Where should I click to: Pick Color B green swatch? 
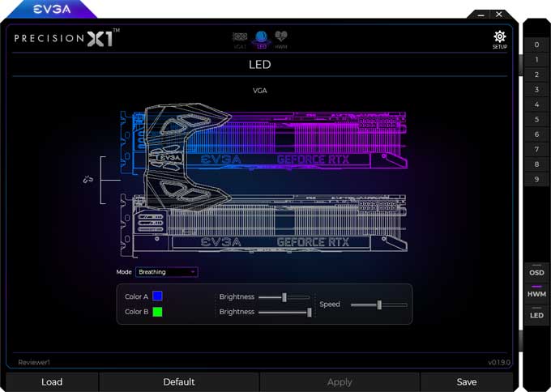click(157, 312)
